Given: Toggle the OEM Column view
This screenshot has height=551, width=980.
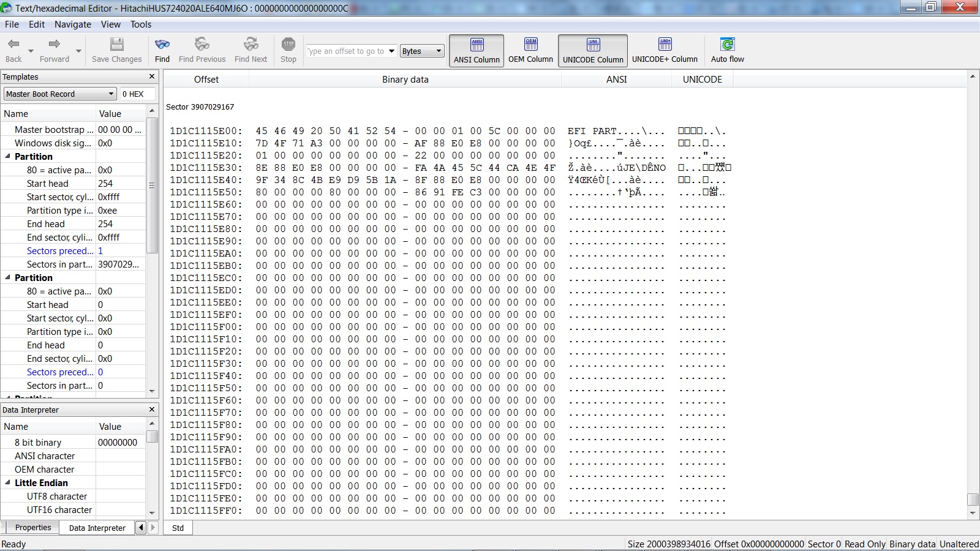Looking at the screenshot, I should click(530, 50).
